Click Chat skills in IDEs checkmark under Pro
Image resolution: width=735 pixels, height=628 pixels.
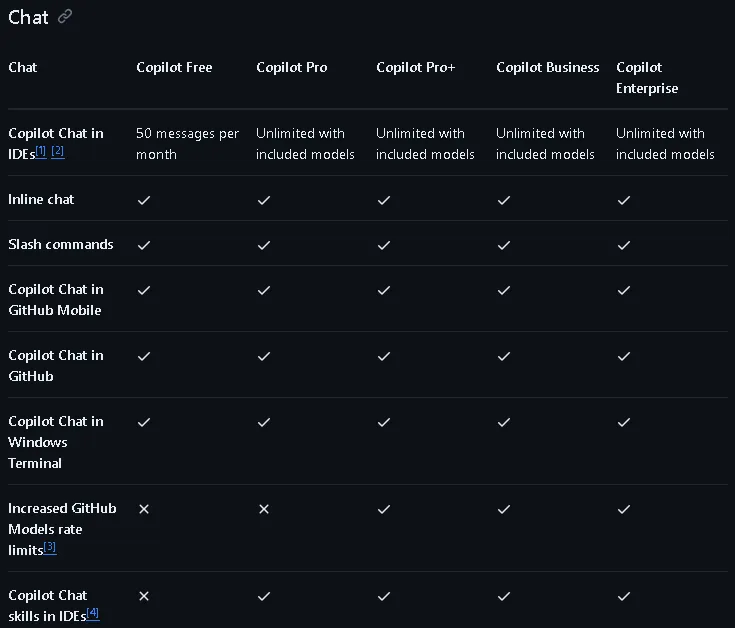pyautogui.click(x=264, y=596)
